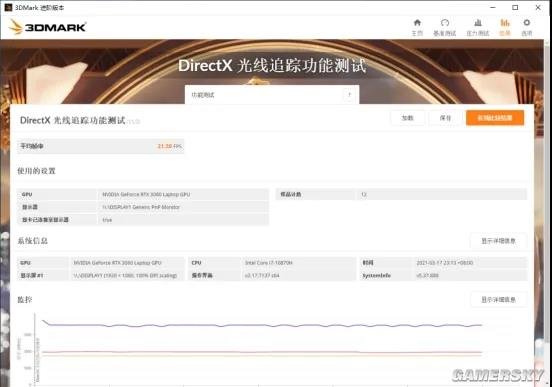
Task: Select the 系统信息 section heading
Action: click(x=32, y=241)
